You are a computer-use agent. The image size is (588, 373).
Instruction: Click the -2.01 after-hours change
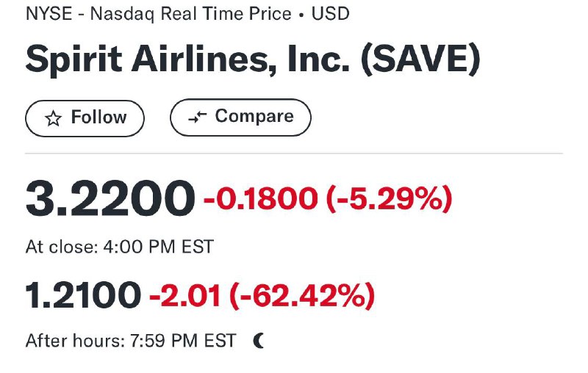(185, 295)
